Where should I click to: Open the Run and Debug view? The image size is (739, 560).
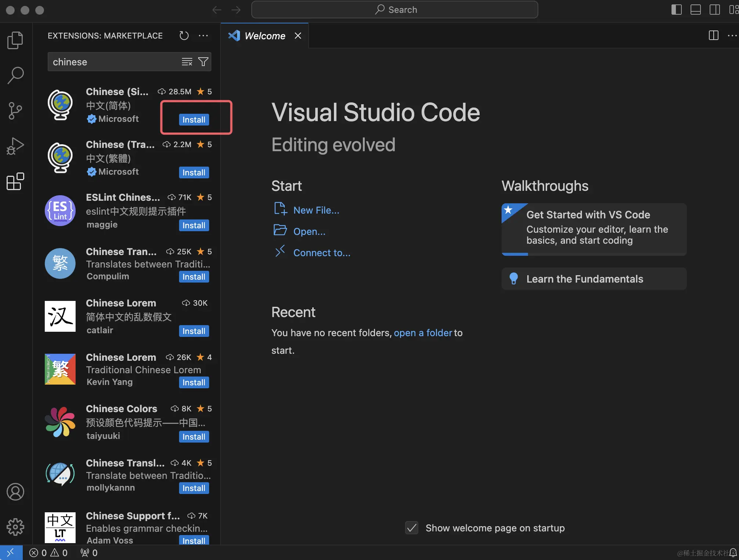(15, 146)
